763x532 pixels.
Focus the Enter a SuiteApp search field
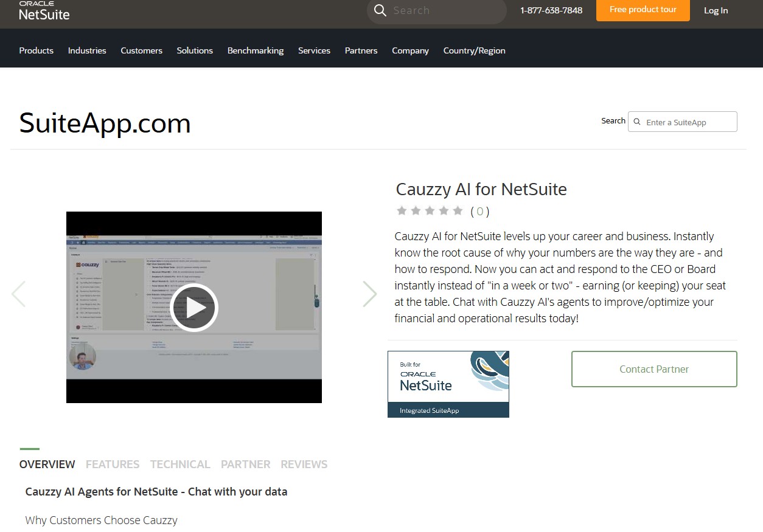coord(683,122)
